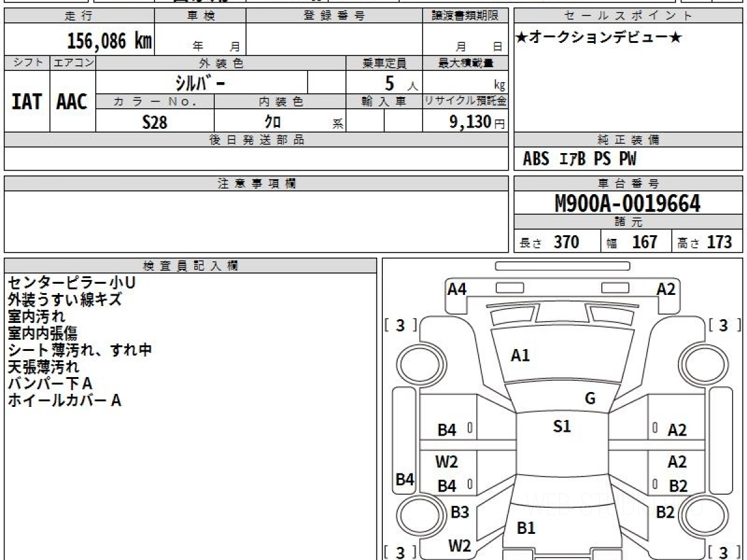747x560 pixels.
Task: Click the 譲渡書類期限 header cell
Action: (465, 16)
